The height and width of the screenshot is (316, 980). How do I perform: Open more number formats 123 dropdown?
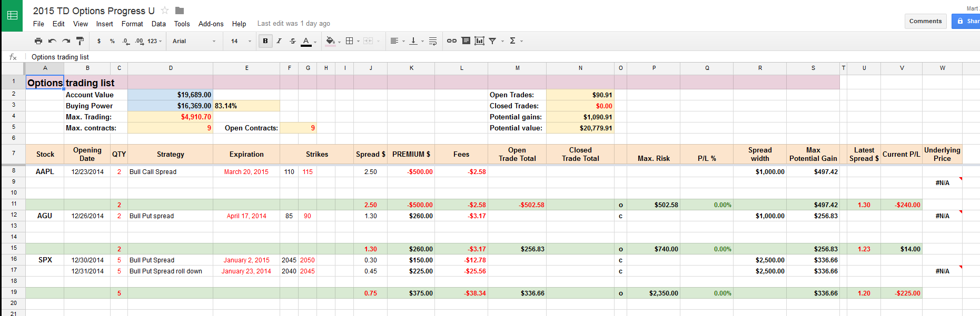pyautogui.click(x=154, y=41)
